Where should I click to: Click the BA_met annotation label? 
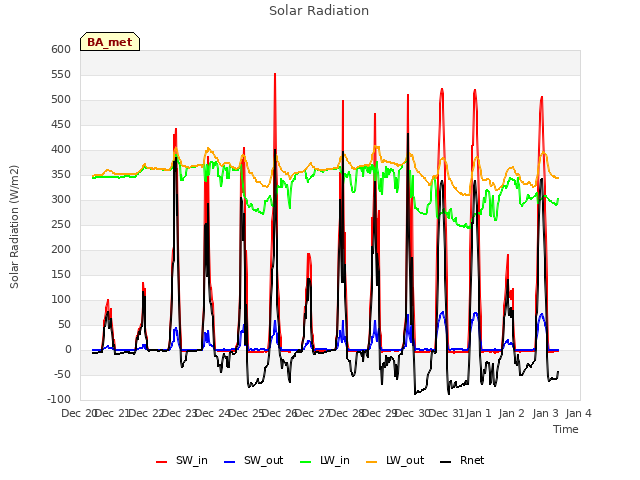[x=110, y=42]
